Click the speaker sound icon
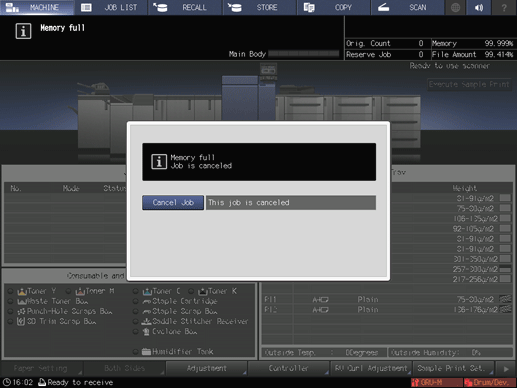Image resolution: width=517 pixels, height=388 pixels. [x=479, y=7]
